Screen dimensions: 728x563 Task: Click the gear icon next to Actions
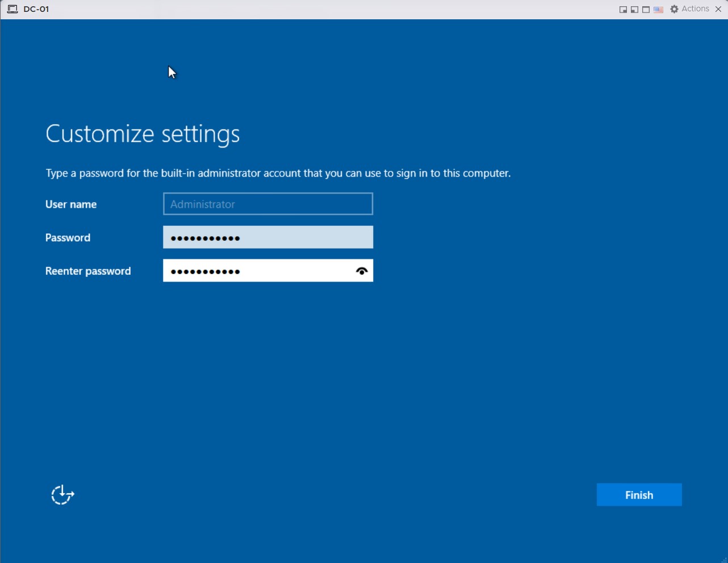[x=674, y=9]
